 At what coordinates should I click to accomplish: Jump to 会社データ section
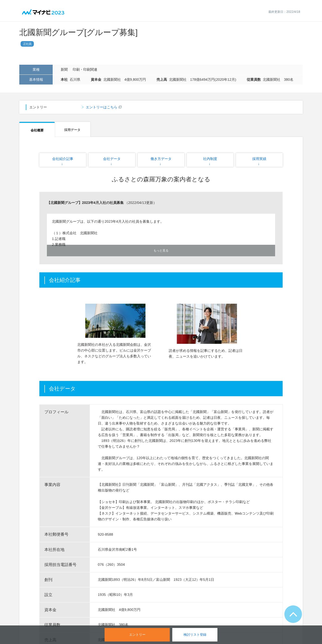(112, 160)
